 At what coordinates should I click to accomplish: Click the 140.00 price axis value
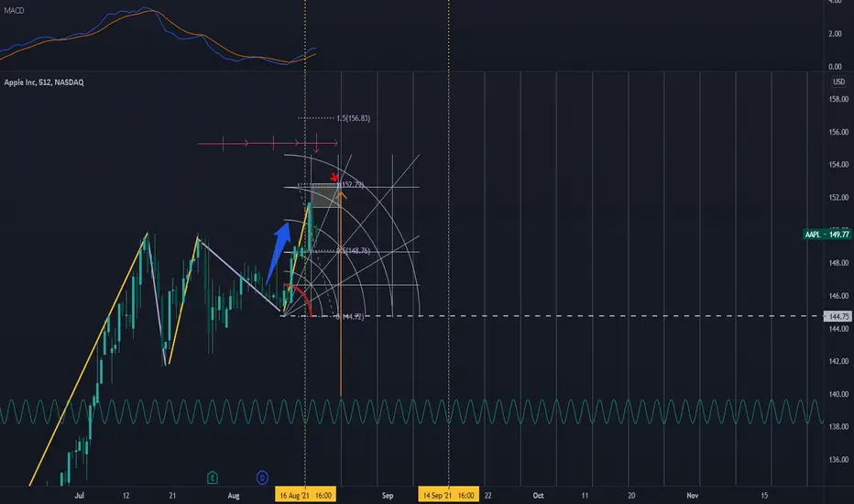[x=838, y=394]
